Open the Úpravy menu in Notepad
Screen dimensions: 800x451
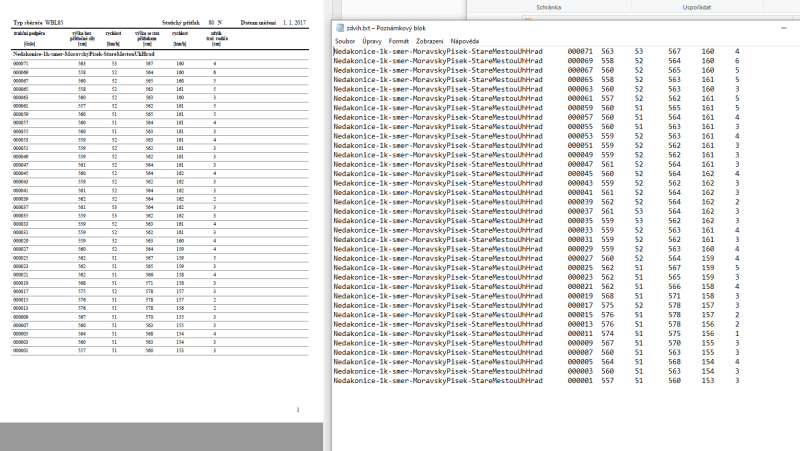372,41
